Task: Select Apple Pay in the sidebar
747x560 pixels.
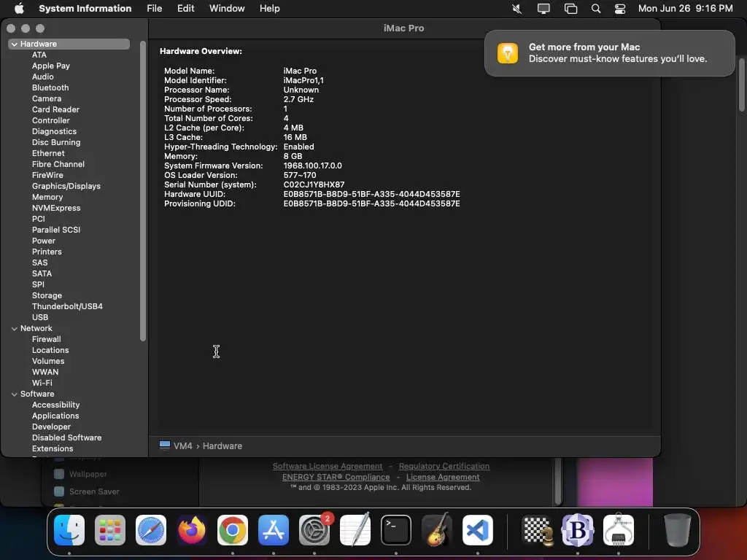Action: point(51,66)
